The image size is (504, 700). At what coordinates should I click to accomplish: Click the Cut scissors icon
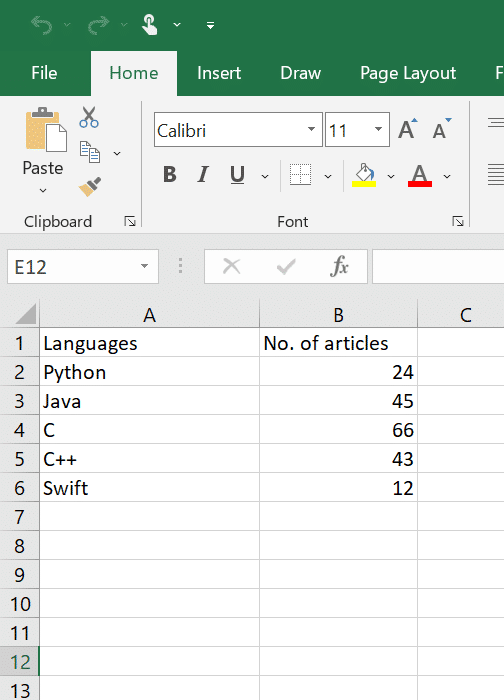(x=89, y=117)
